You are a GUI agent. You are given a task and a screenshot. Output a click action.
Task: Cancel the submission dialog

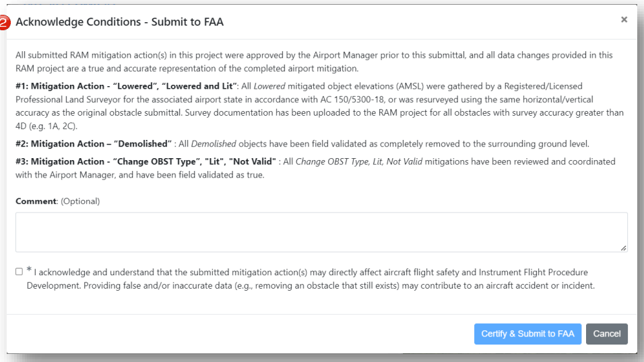606,334
